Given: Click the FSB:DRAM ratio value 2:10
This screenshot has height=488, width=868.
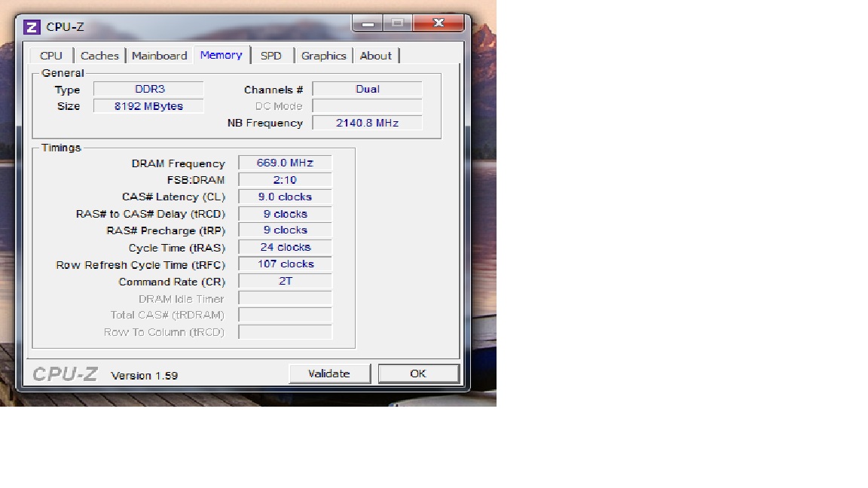Looking at the screenshot, I should point(285,180).
